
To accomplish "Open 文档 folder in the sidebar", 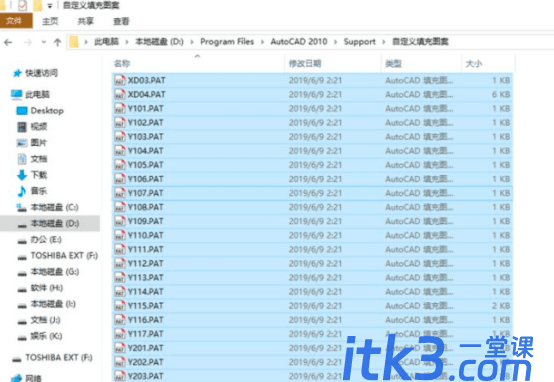I will coord(39,159).
